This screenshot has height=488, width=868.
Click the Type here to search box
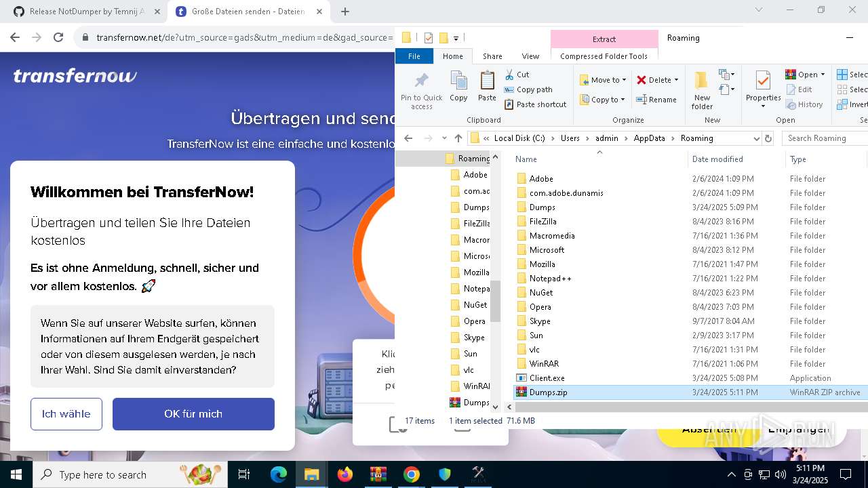point(130,474)
